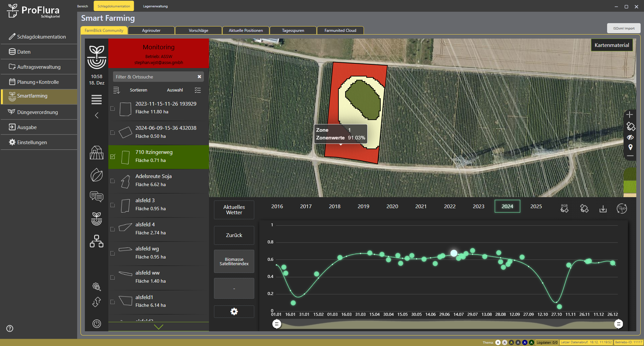The height and width of the screenshot is (346, 644).
Task: Click the map location pin icon
Action: tap(630, 147)
